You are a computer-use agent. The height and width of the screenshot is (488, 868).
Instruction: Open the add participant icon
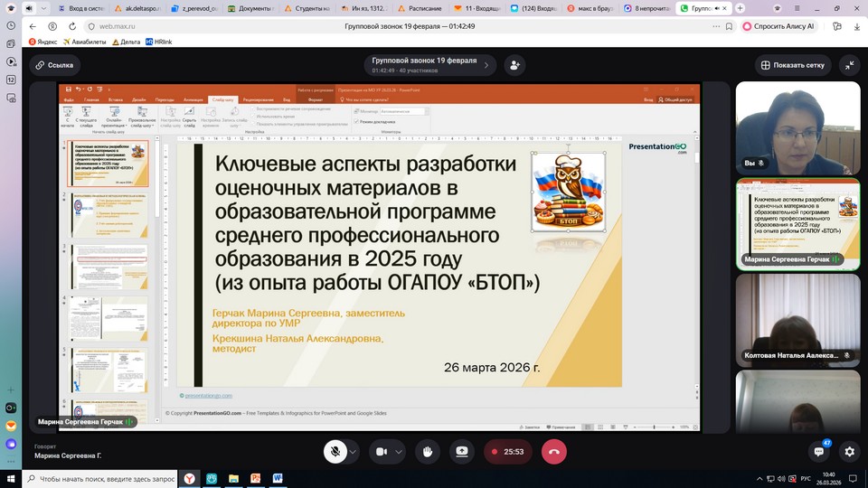[x=515, y=65]
